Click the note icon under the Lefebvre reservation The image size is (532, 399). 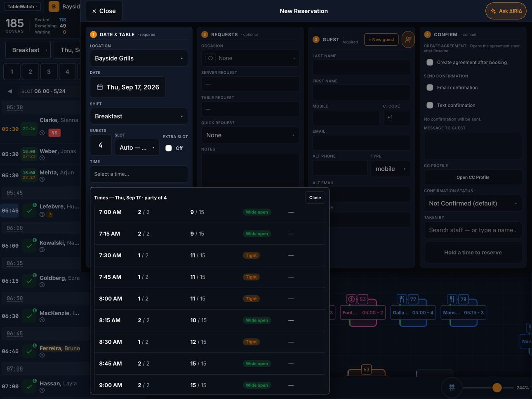(x=50, y=214)
